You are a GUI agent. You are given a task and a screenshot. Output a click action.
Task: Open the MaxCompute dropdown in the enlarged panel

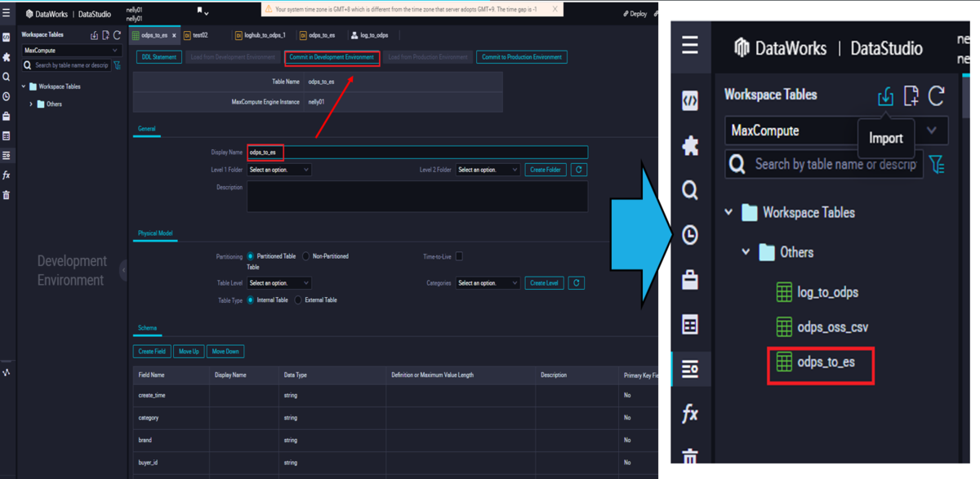point(836,131)
